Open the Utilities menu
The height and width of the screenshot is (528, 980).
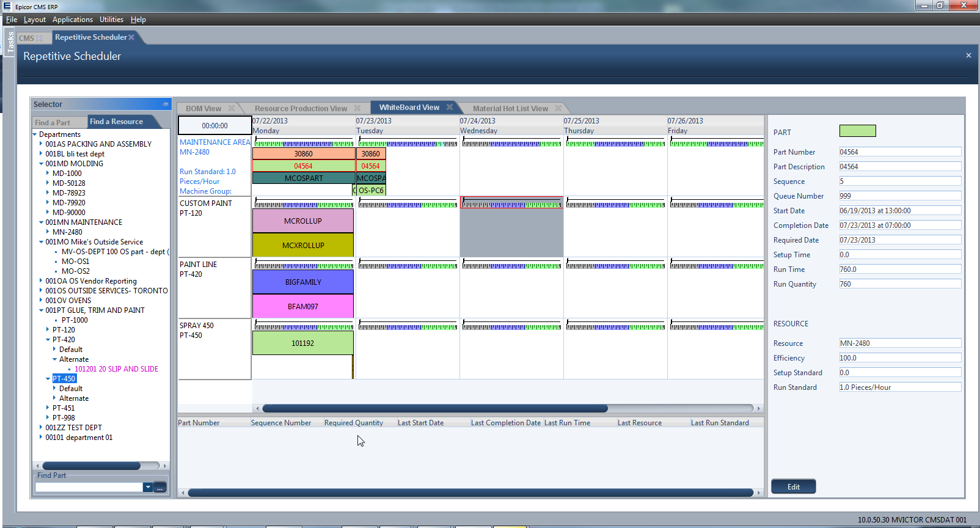click(x=111, y=20)
